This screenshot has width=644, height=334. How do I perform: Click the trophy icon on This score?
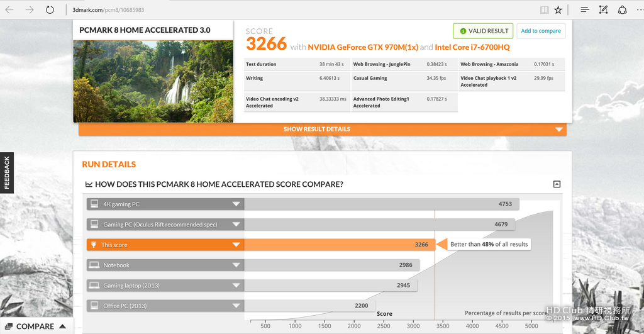(x=94, y=245)
